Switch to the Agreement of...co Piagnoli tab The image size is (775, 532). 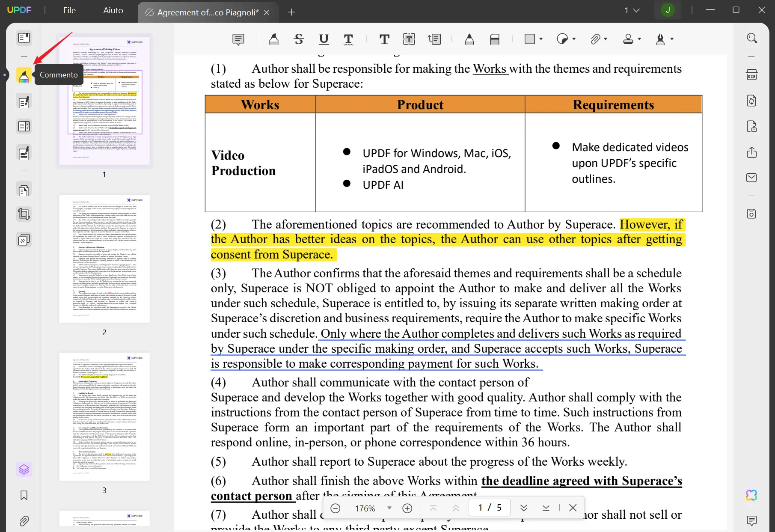click(208, 12)
